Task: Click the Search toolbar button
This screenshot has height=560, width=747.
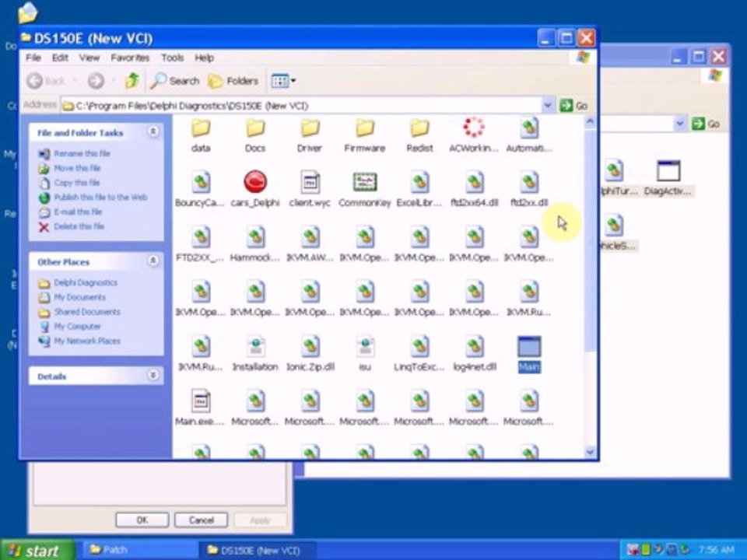Action: click(175, 81)
